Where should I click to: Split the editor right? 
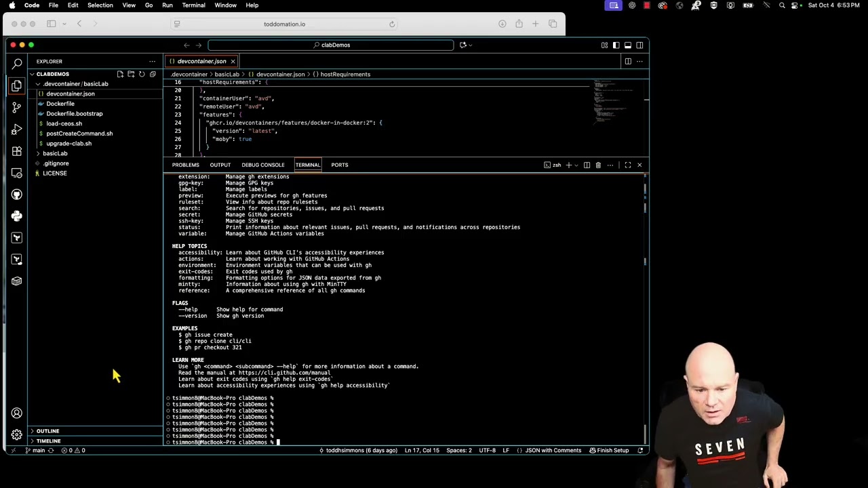628,61
